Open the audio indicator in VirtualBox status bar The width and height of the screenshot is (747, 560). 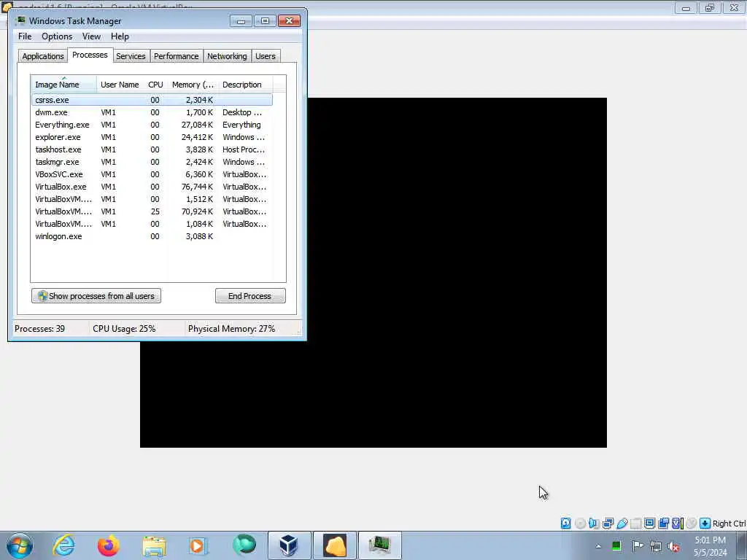(594, 524)
